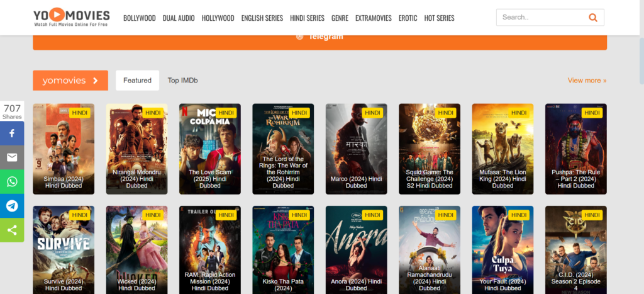Screen dimensions: 644x294
Task: Open the English Series menu
Action: [262, 18]
